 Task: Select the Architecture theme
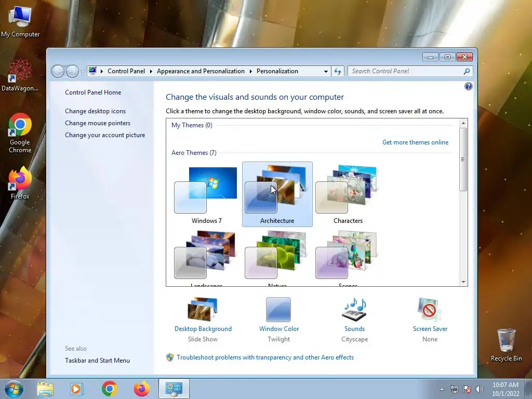click(277, 194)
